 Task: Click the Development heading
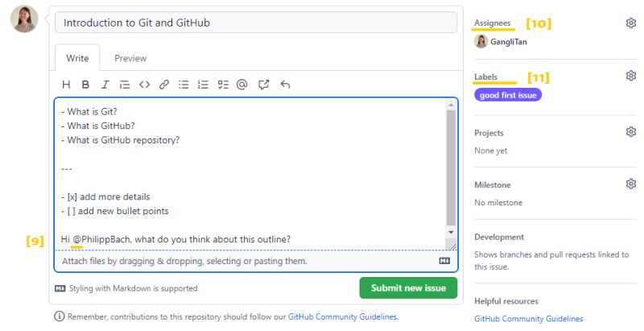click(499, 237)
